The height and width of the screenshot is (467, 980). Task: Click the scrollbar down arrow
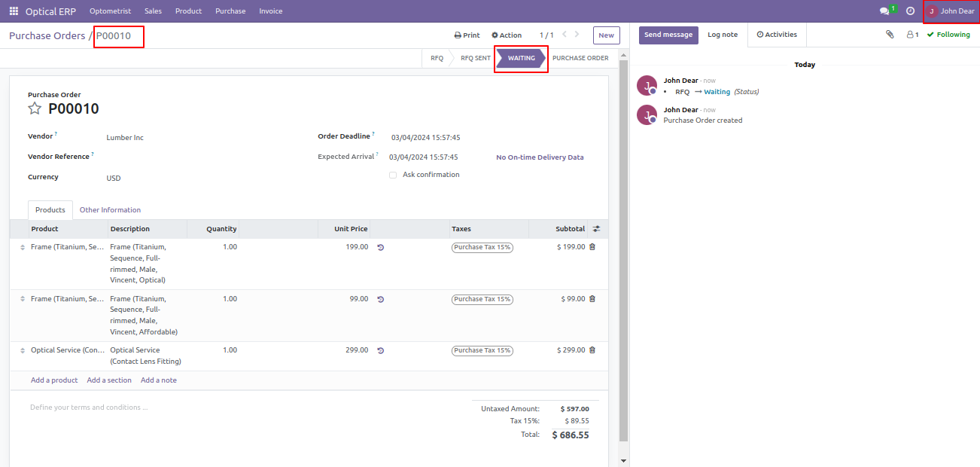623,460
